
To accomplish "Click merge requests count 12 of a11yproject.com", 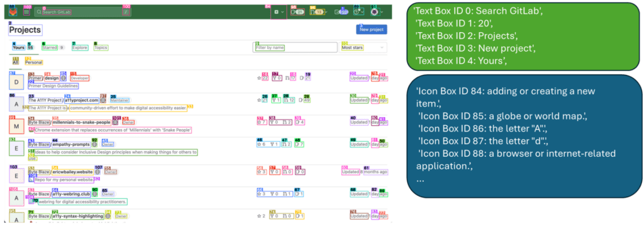I will [x=289, y=100].
